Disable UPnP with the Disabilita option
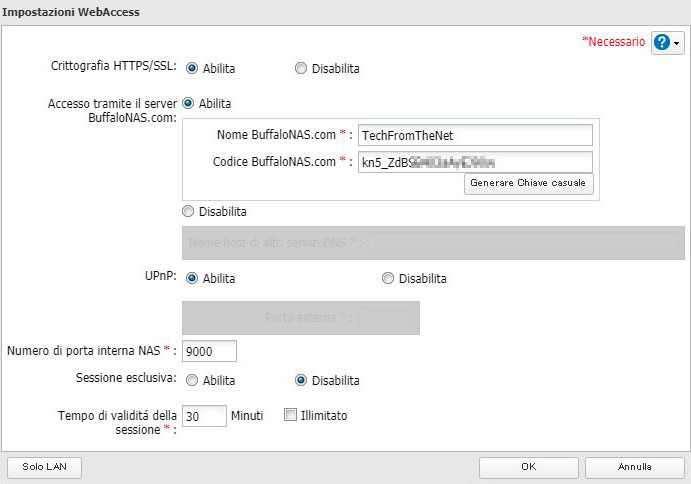Viewport: 691px width, 484px height. 388,278
